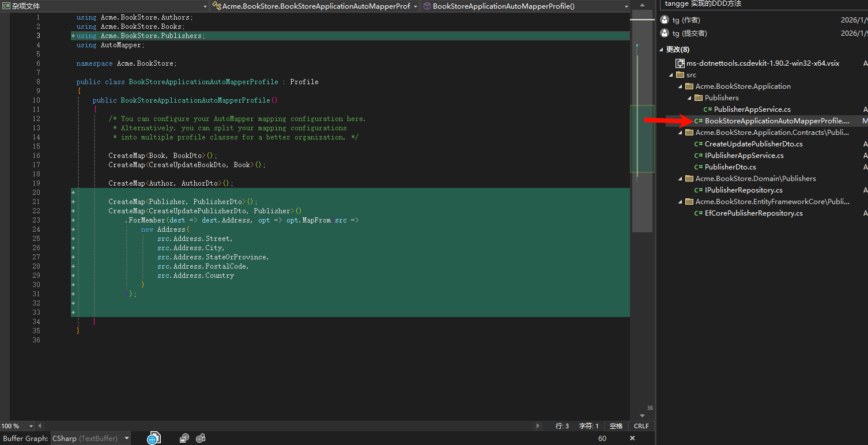Click line number 22 in the gutter
The height and width of the screenshot is (445, 868).
tap(36, 211)
